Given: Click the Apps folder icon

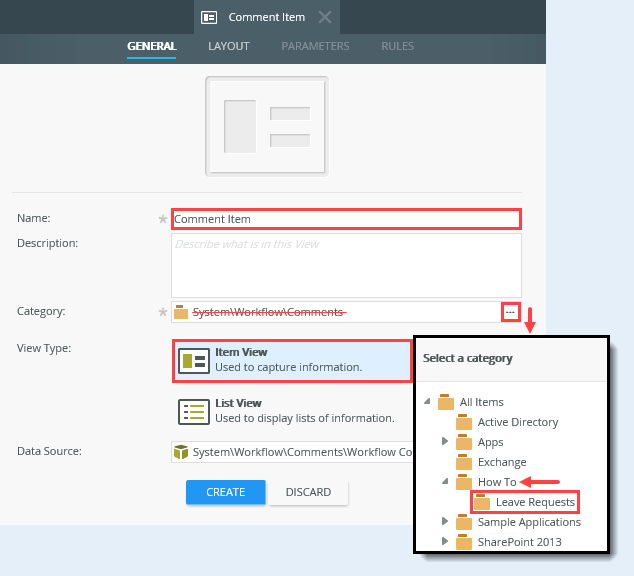Looking at the screenshot, I should coord(464,442).
